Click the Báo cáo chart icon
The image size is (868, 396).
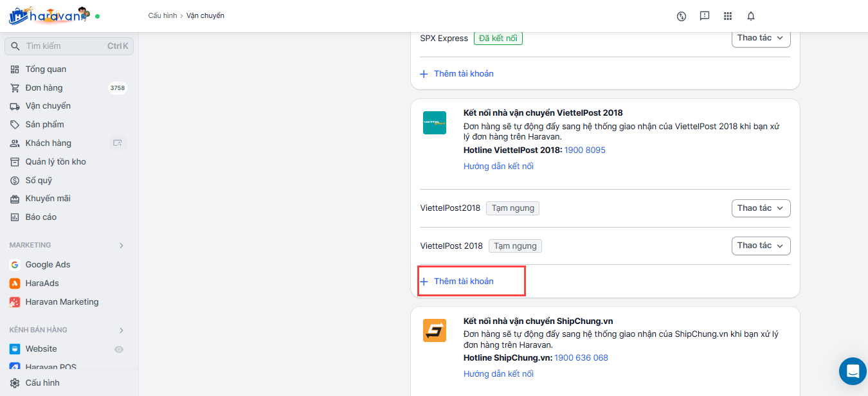tap(15, 217)
